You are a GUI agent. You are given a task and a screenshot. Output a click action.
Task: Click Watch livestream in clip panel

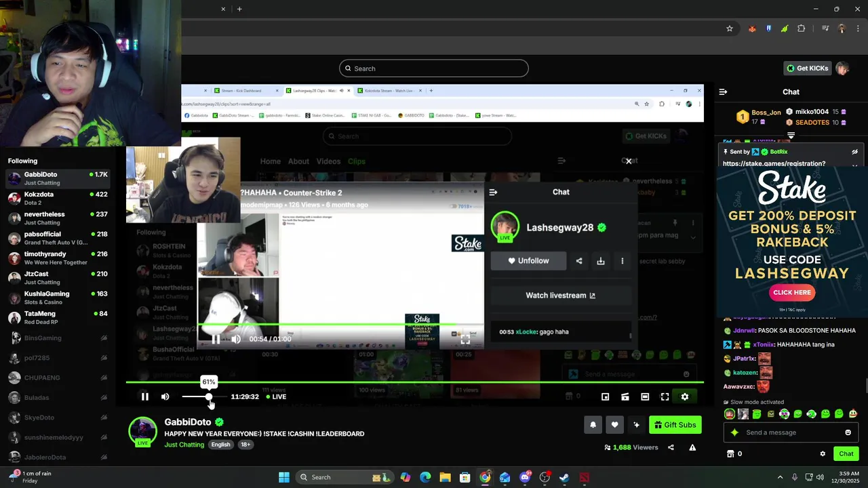coord(561,296)
